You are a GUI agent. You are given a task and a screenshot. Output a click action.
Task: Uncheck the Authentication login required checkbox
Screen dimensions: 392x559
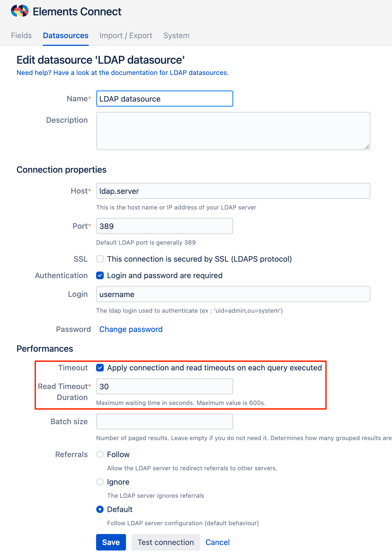tap(100, 275)
